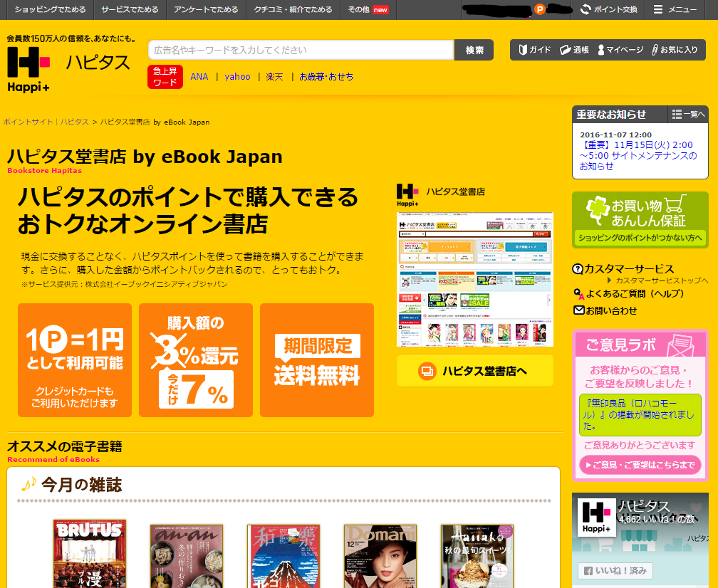Click breadcrumb ポイントサイト｜ハピタス
The height and width of the screenshot is (588, 718).
pyautogui.click(x=46, y=122)
